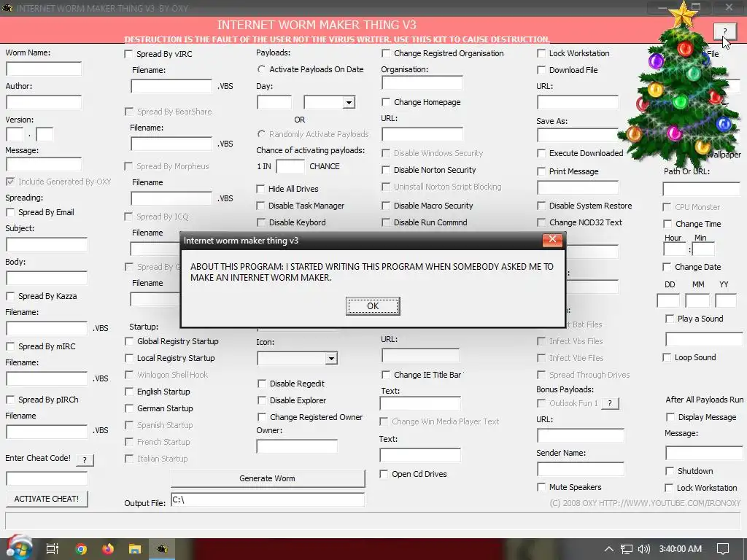Viewport: 747px width, 560px height.
Task: Open the volume tray icon
Action: pyautogui.click(x=643, y=549)
